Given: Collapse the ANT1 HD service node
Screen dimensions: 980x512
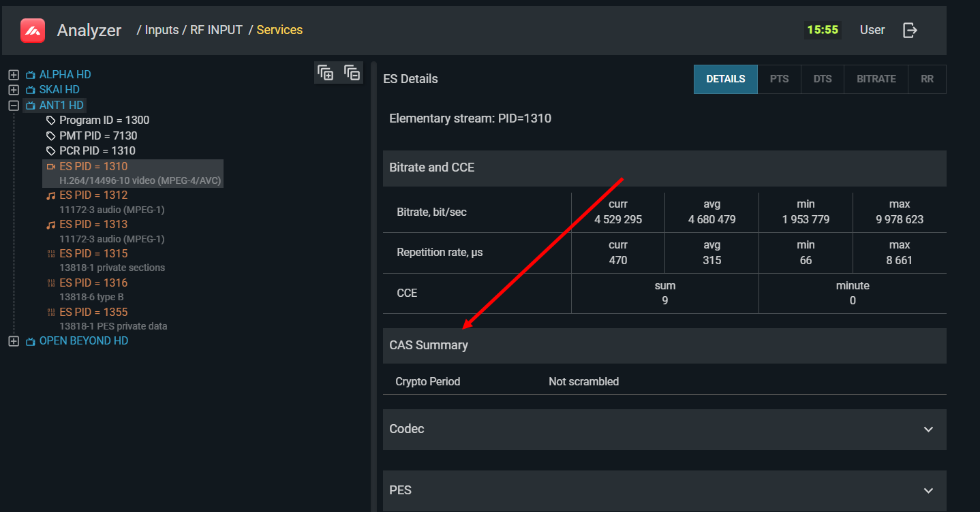Looking at the screenshot, I should (13, 106).
